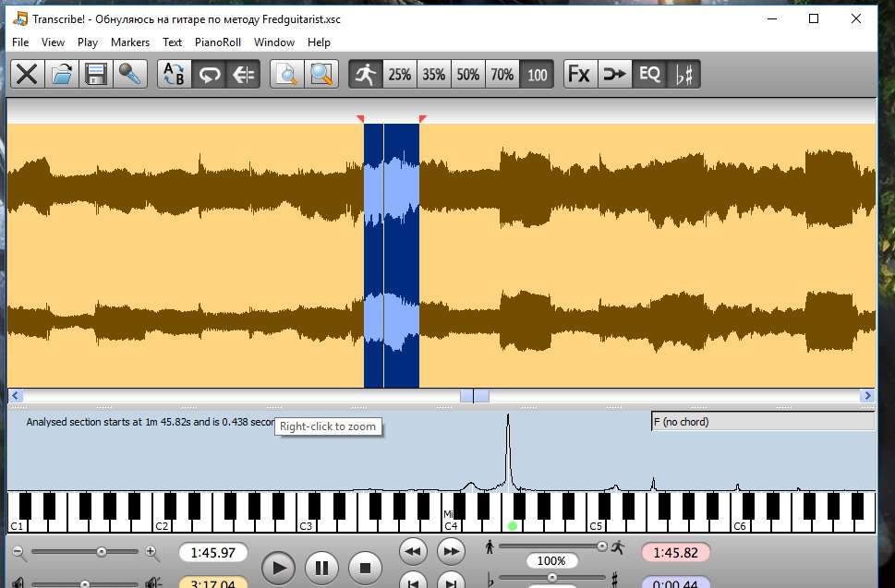Image resolution: width=895 pixels, height=588 pixels.
Task: Click the speed slider handle at 100%
Action: (601, 546)
